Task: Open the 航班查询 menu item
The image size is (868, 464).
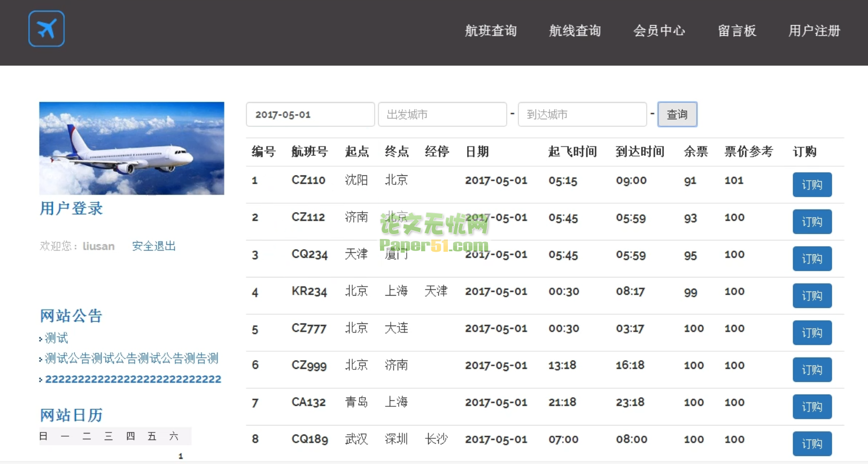Action: pos(491,31)
